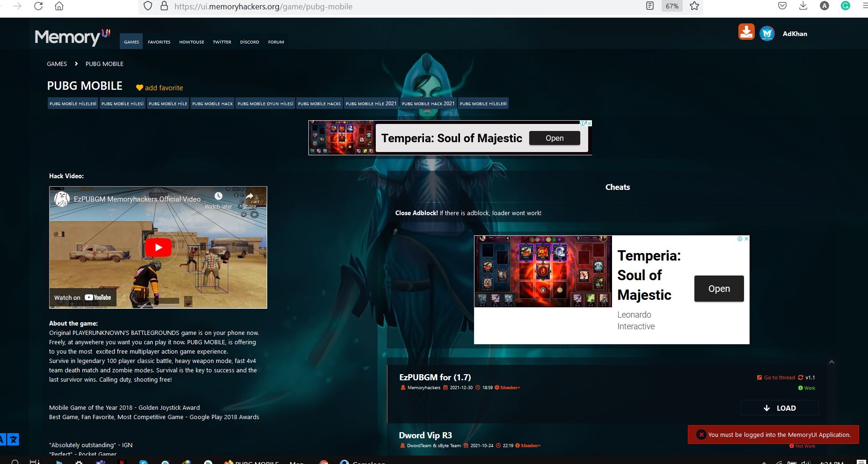Click the PUBG MOBILE HACK 2021 tag
The width and height of the screenshot is (868, 464).
pyautogui.click(x=428, y=103)
